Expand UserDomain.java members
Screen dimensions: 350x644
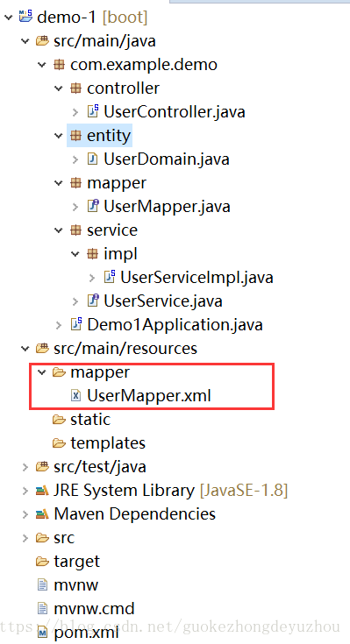75,159
